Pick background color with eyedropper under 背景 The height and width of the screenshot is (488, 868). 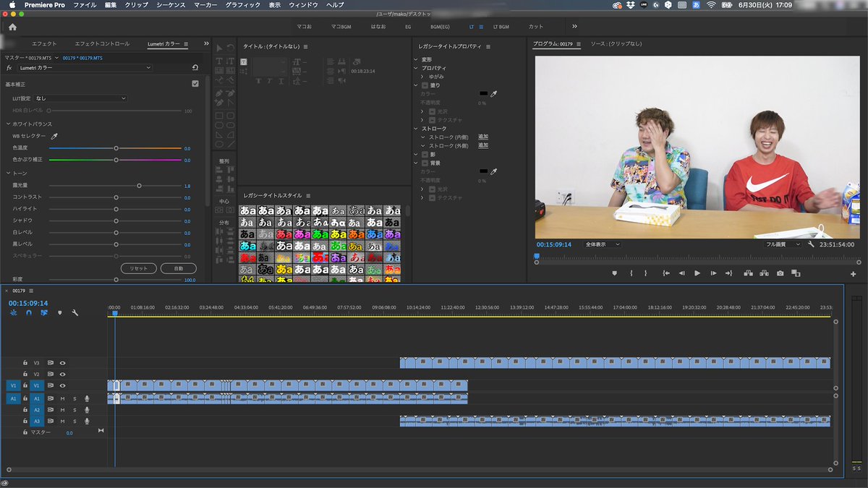(x=495, y=171)
